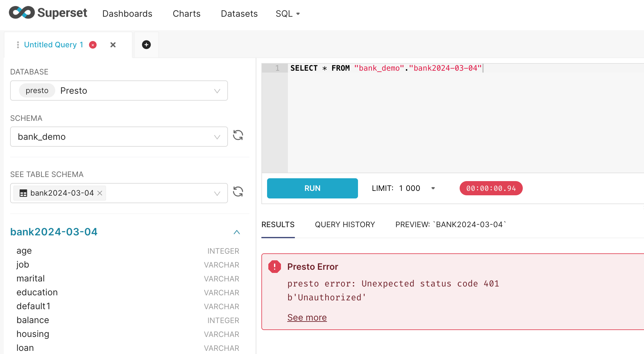Open the query tab options dots
The image size is (644, 354).
18,45
